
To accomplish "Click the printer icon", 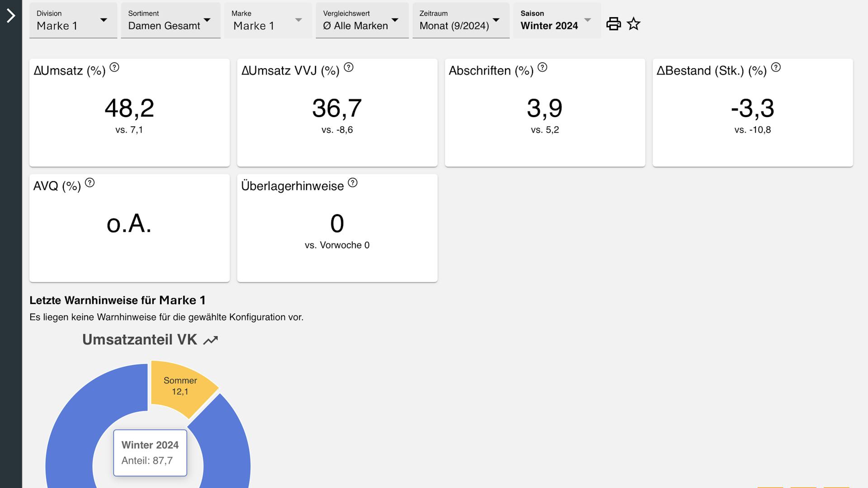I will (x=613, y=23).
